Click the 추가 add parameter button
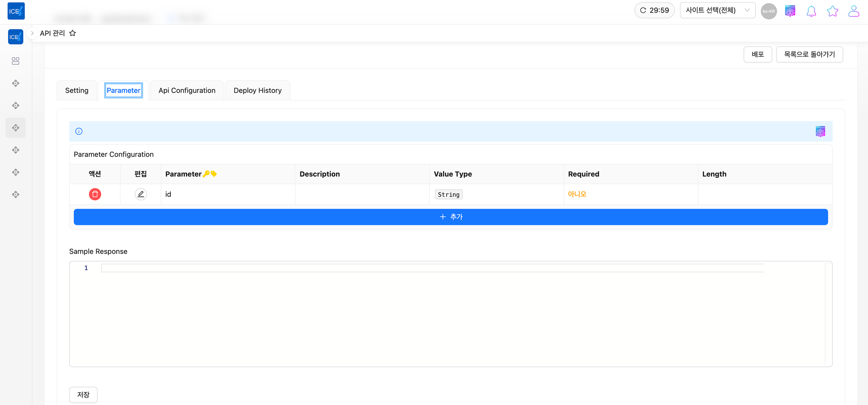 (451, 217)
